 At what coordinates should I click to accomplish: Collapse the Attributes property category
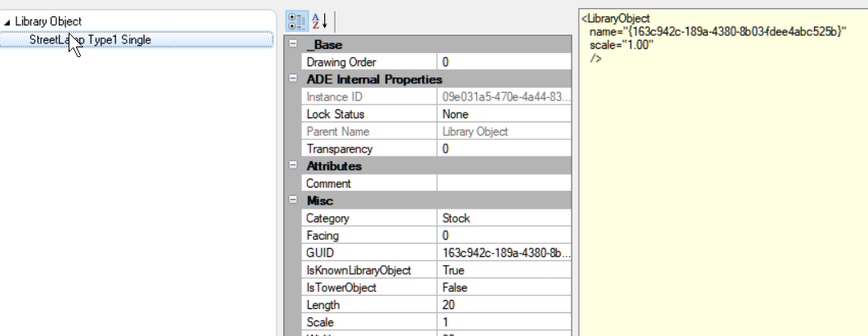click(293, 166)
